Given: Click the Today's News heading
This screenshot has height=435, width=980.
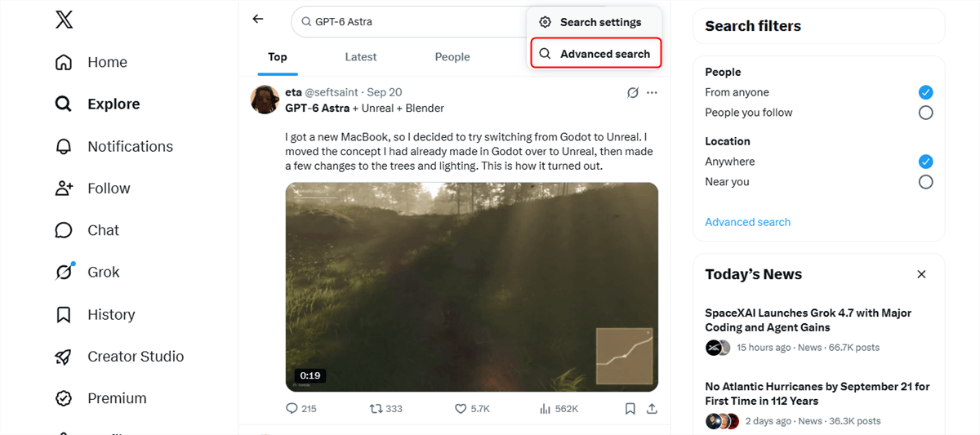Looking at the screenshot, I should (x=754, y=274).
